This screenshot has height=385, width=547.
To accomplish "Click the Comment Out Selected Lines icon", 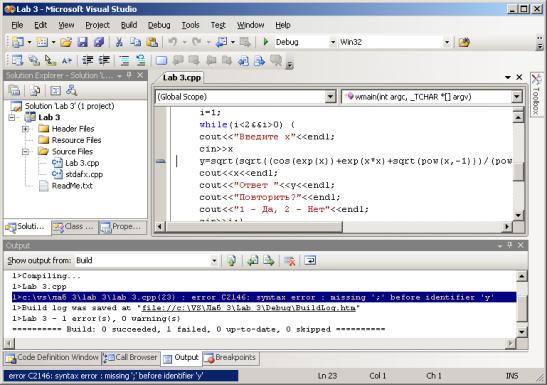I will [124, 60].
